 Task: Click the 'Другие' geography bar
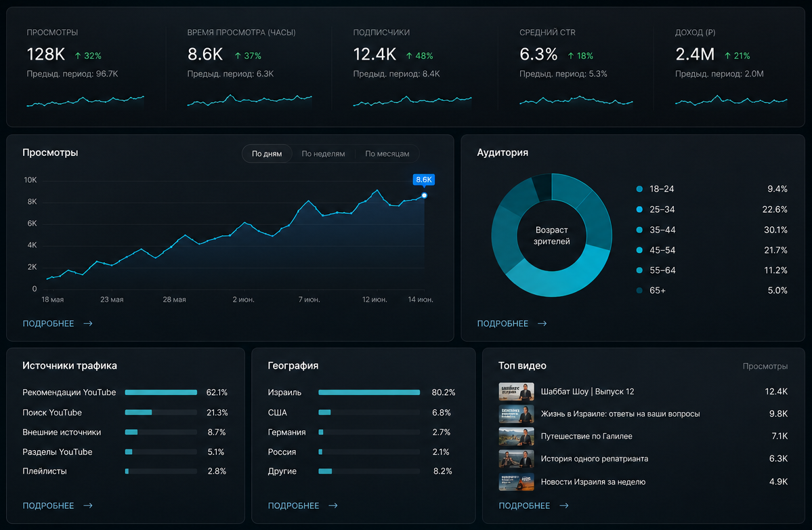pos(369,471)
